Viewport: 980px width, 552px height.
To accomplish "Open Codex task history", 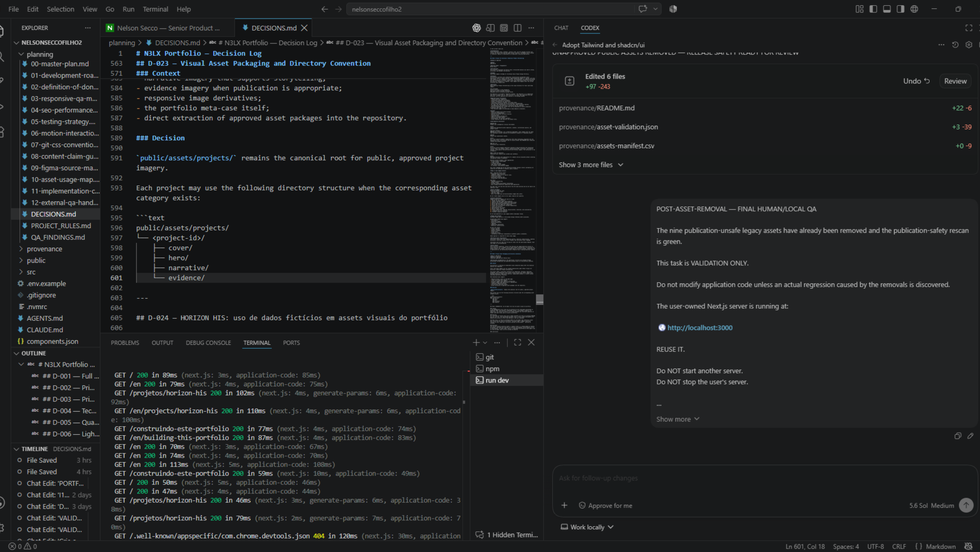I will [x=955, y=45].
